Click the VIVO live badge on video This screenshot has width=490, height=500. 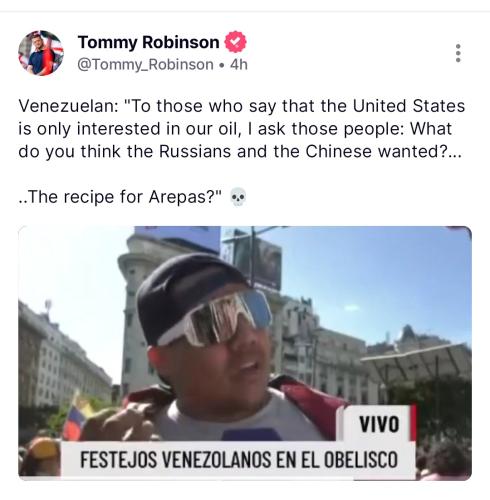(x=379, y=424)
